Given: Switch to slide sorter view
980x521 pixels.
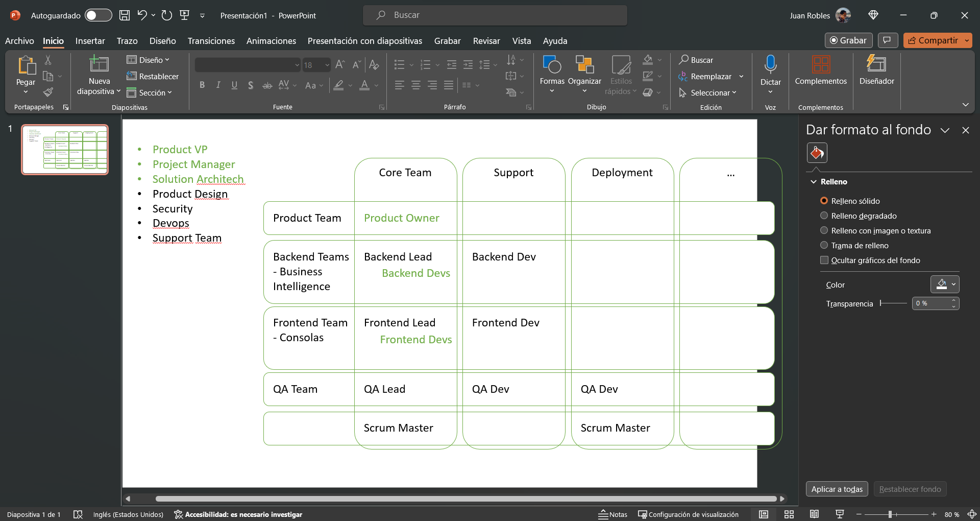Looking at the screenshot, I should [789, 514].
